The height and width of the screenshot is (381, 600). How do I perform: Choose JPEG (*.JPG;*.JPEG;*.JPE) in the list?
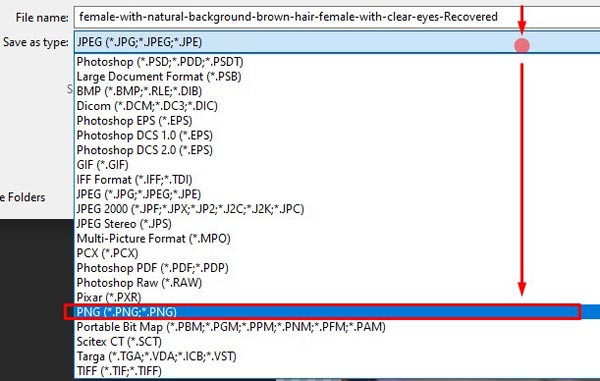point(337,194)
